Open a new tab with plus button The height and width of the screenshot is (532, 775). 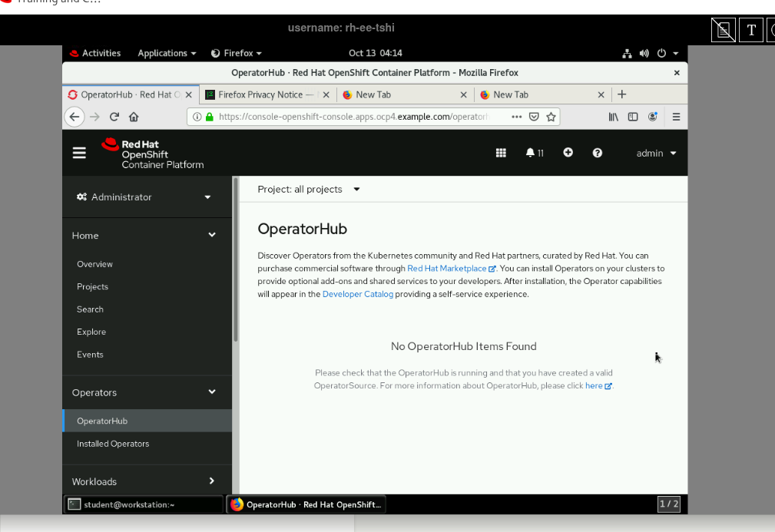tap(622, 94)
